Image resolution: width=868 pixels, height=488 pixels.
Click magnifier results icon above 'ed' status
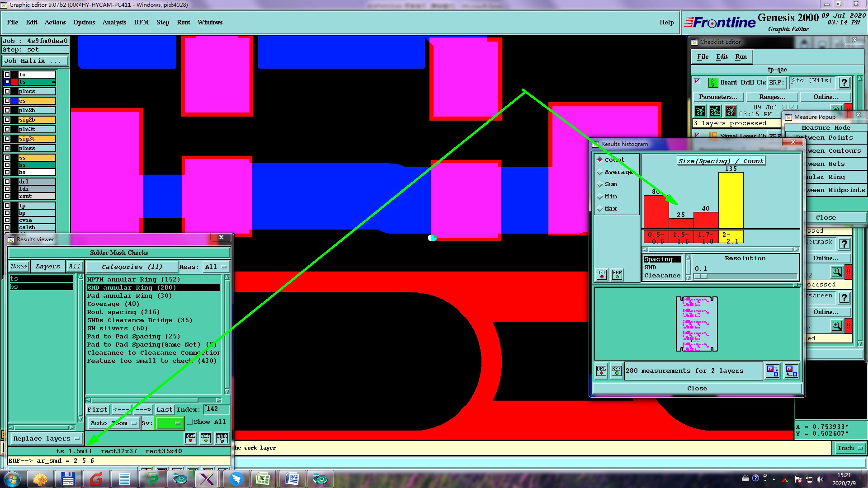pyautogui.click(x=837, y=326)
